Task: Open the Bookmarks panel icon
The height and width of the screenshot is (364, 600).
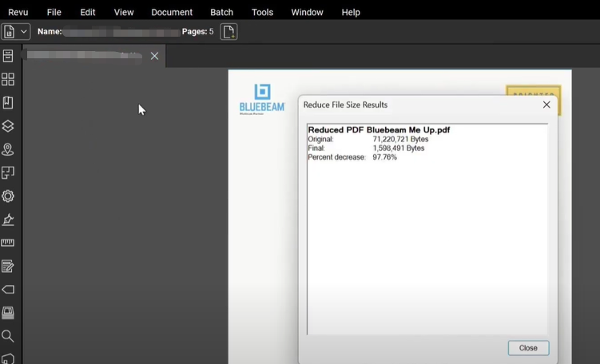Action: 8,103
